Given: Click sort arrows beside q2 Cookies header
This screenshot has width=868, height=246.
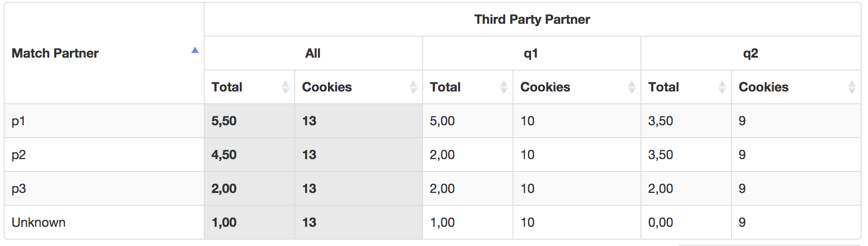Looking at the screenshot, I should click(x=852, y=87).
